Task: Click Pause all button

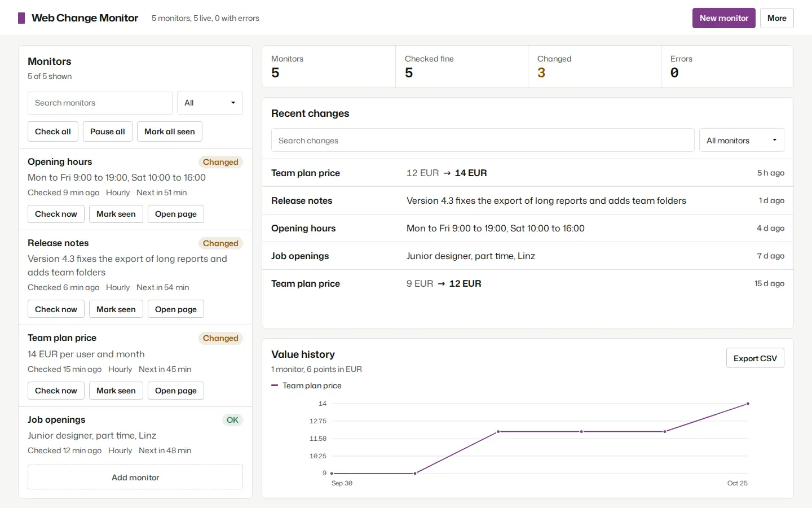Action: tap(108, 132)
